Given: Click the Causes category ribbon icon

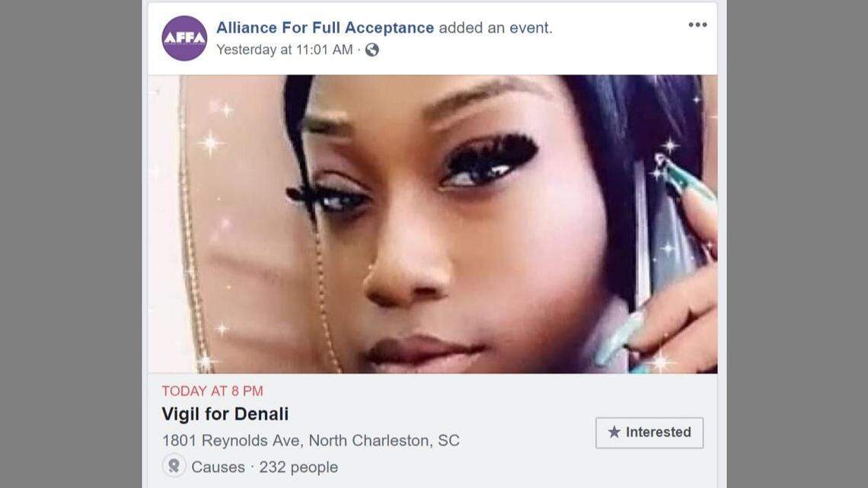Looking at the screenshot, I should [x=174, y=466].
